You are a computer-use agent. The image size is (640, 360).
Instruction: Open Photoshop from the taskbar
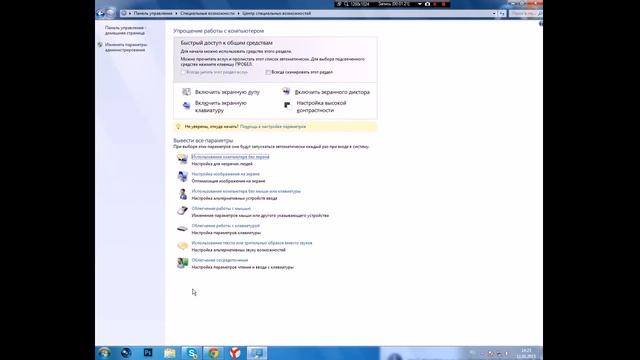pyautogui.click(x=148, y=353)
